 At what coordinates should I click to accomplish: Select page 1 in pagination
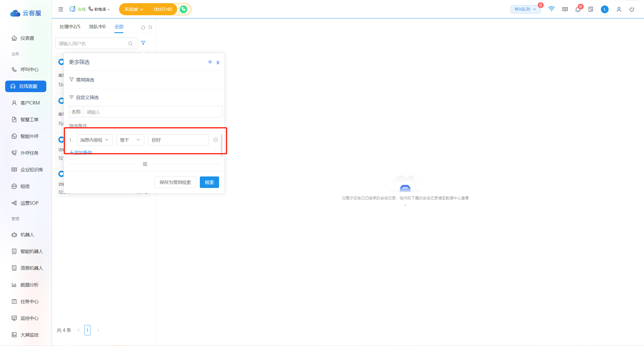pyautogui.click(x=87, y=330)
